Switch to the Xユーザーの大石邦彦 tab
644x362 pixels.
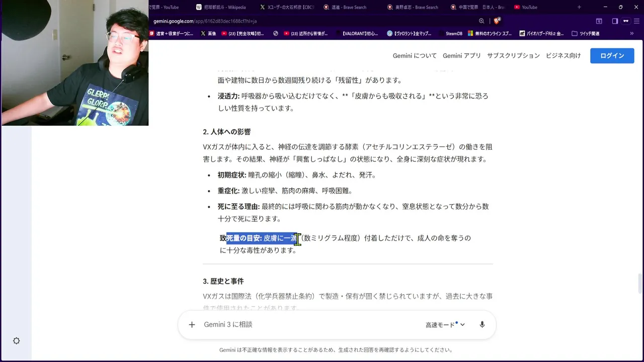pyautogui.click(x=287, y=7)
